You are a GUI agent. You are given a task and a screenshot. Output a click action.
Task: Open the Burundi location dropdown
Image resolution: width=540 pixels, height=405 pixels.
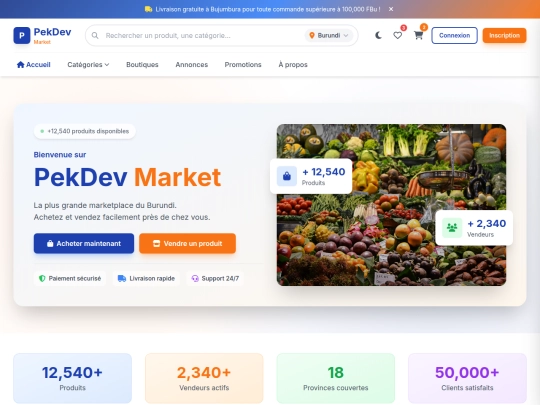pyautogui.click(x=329, y=35)
